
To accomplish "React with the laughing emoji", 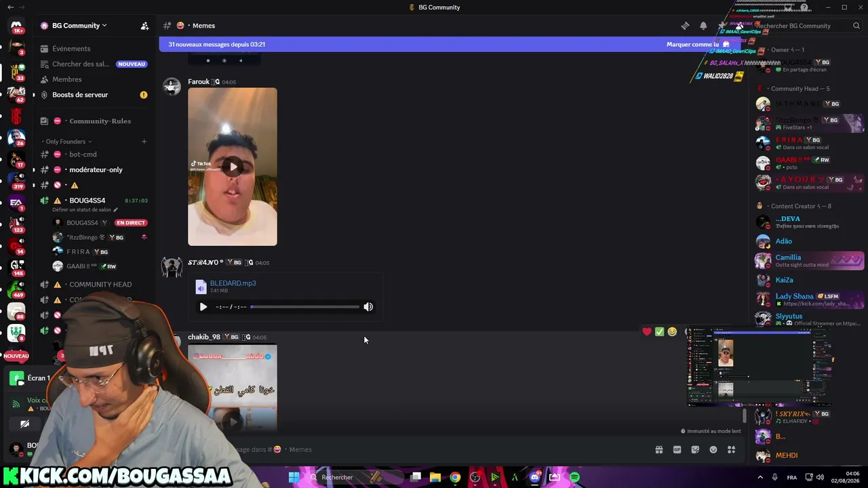I will tap(672, 331).
